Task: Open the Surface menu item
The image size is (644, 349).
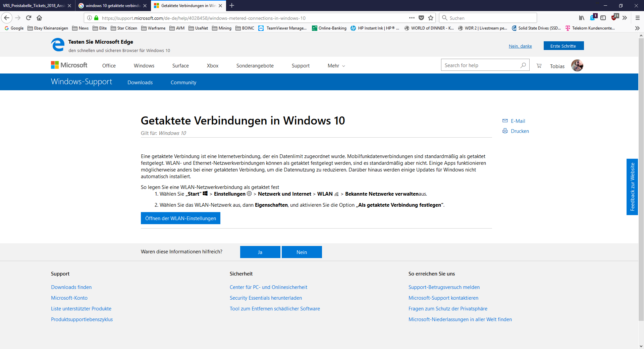Action: coord(180,66)
